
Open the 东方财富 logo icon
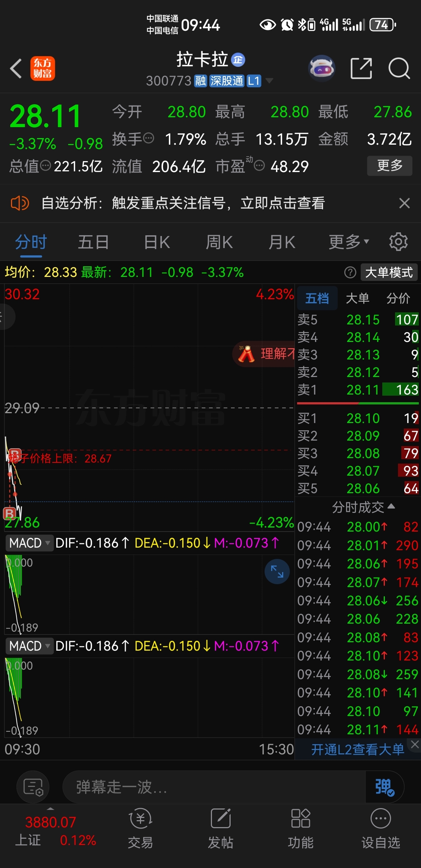(42, 68)
